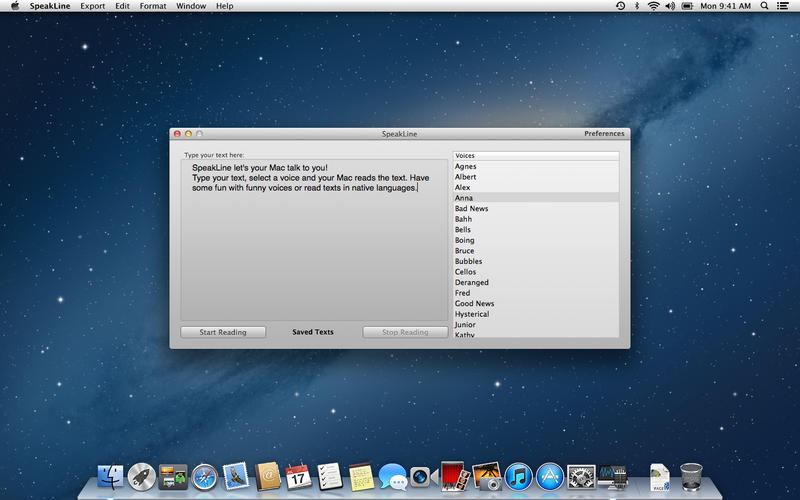Open Finder from the dock
This screenshot has height=500, width=800.
[110, 478]
